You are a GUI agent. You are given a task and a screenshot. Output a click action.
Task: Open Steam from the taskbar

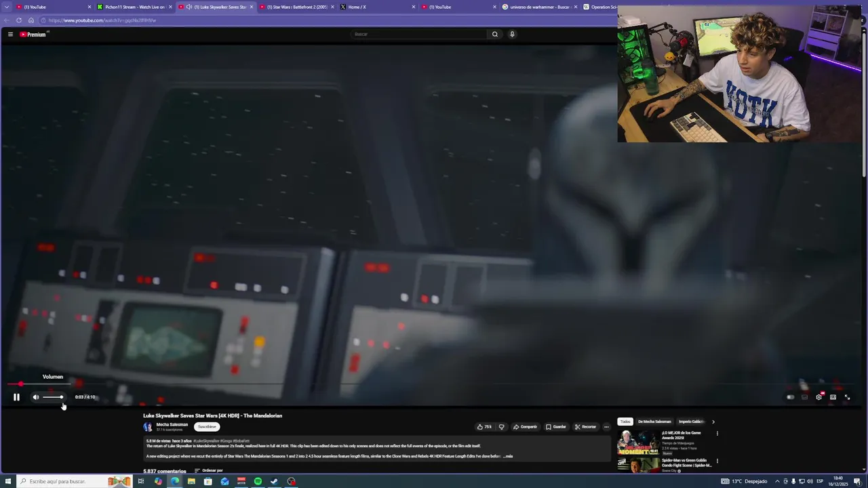coord(274,481)
